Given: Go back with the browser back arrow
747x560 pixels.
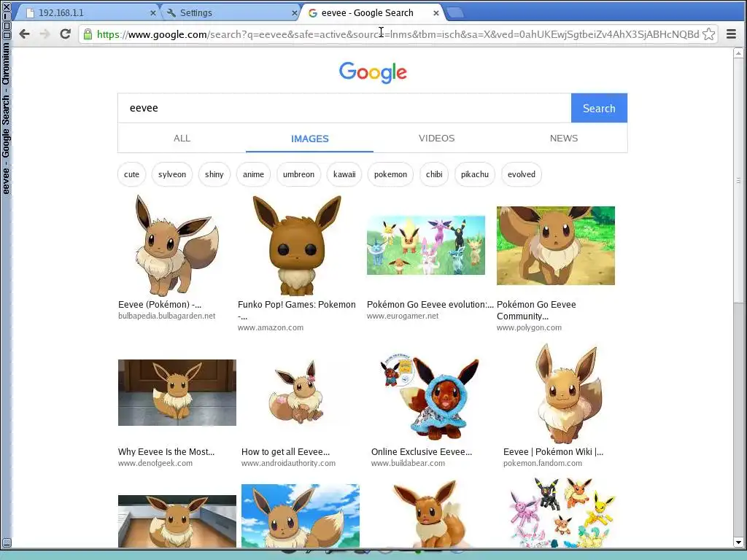Looking at the screenshot, I should coord(24,34).
